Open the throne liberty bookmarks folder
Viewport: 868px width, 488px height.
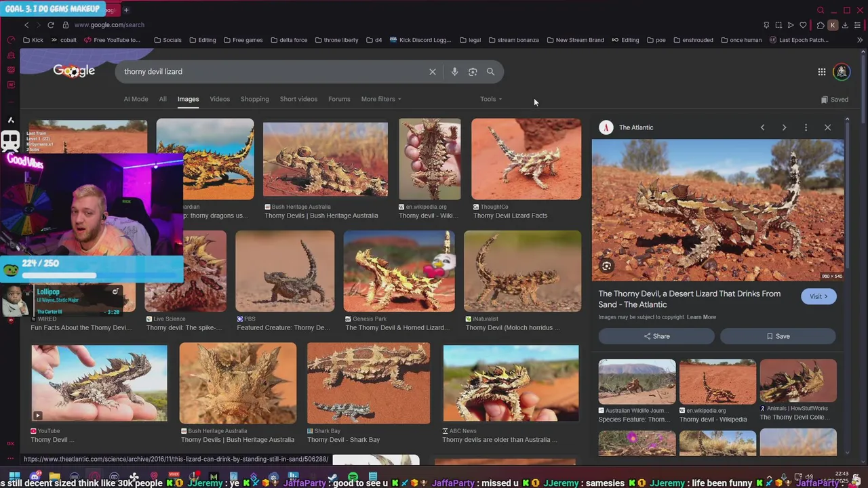(336, 40)
